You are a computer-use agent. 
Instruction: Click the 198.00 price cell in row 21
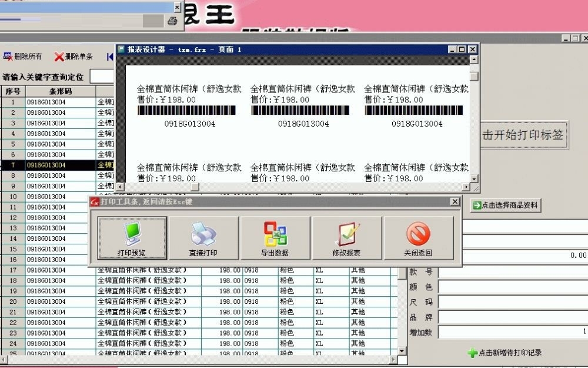tap(222, 313)
